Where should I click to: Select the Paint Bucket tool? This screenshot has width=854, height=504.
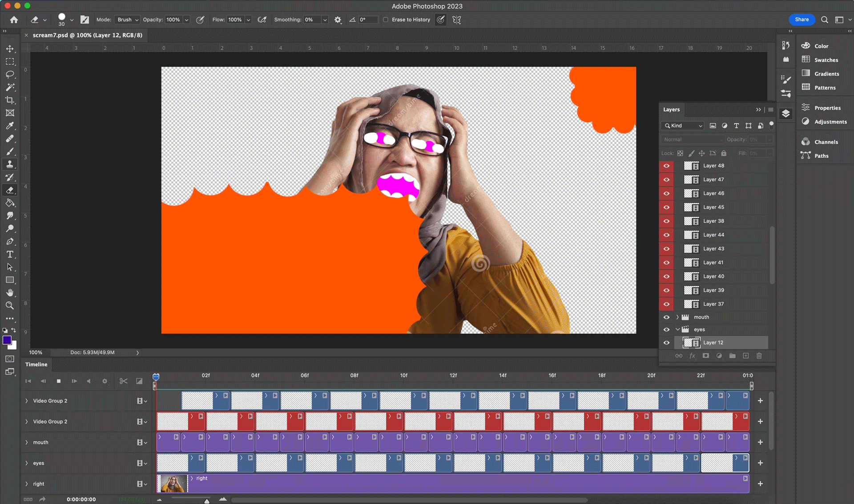[x=10, y=203]
